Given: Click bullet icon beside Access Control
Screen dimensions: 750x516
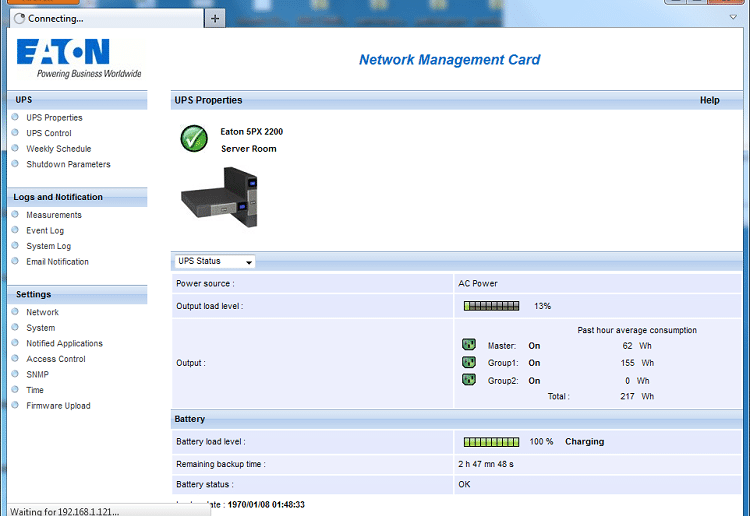Looking at the screenshot, I should click(x=15, y=358).
